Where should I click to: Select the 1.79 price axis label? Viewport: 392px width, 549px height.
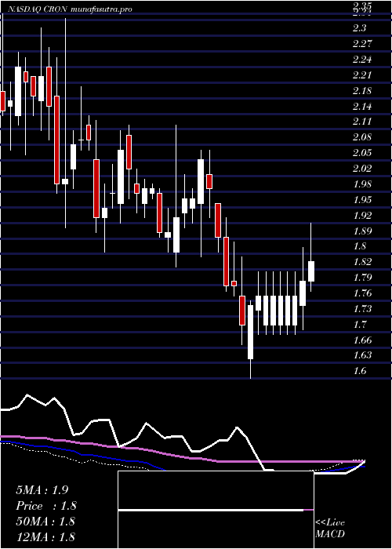click(x=362, y=278)
